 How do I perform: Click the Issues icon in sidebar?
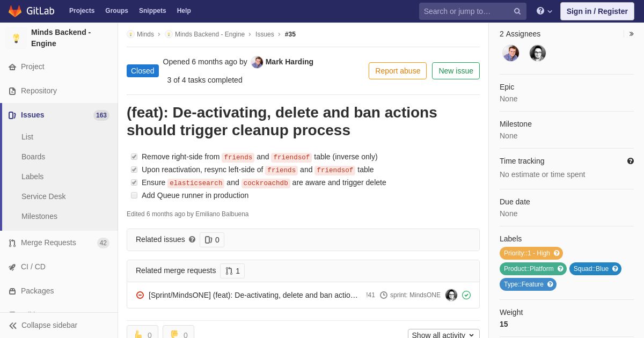coord(12,115)
